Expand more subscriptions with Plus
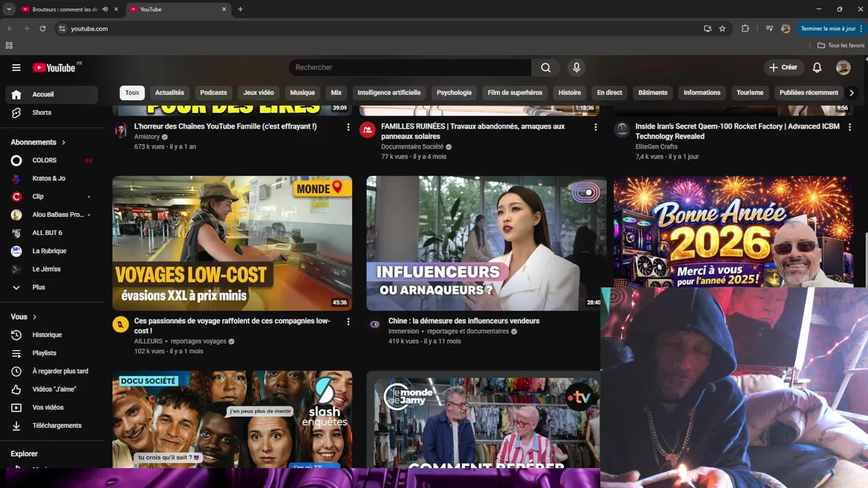 coord(52,287)
